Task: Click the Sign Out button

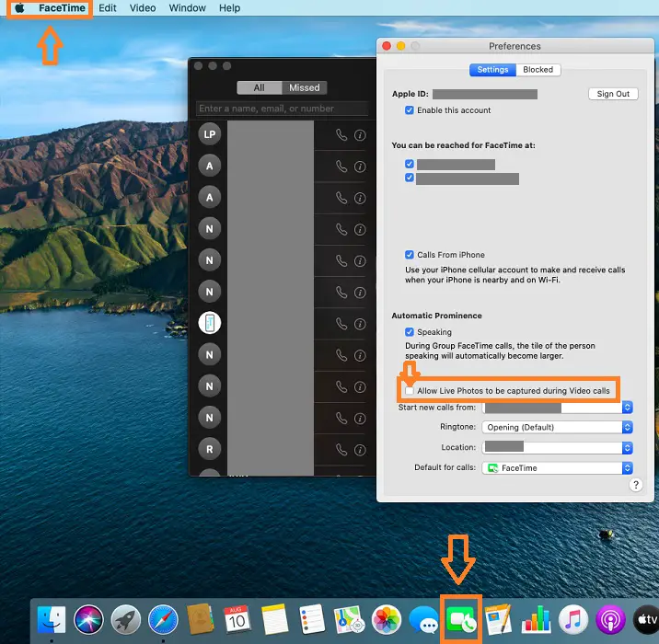Action: click(613, 94)
